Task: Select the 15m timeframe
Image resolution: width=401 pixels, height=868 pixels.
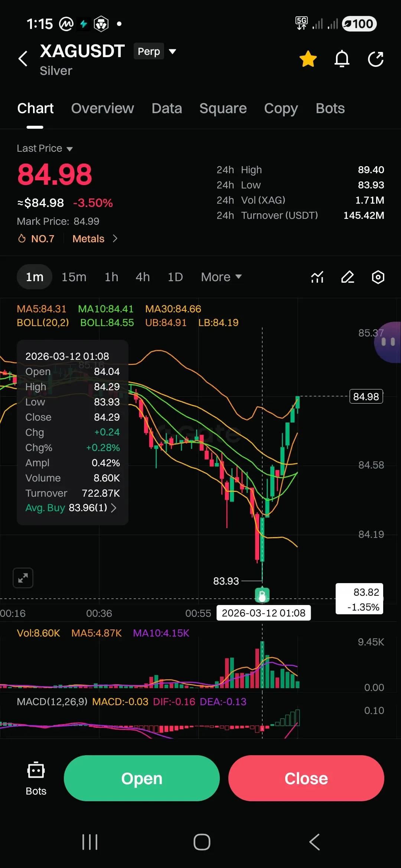Action: coord(74,277)
